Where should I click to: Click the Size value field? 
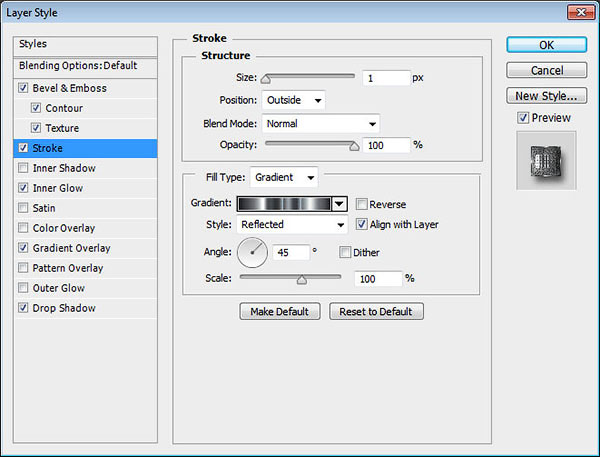[x=386, y=78]
